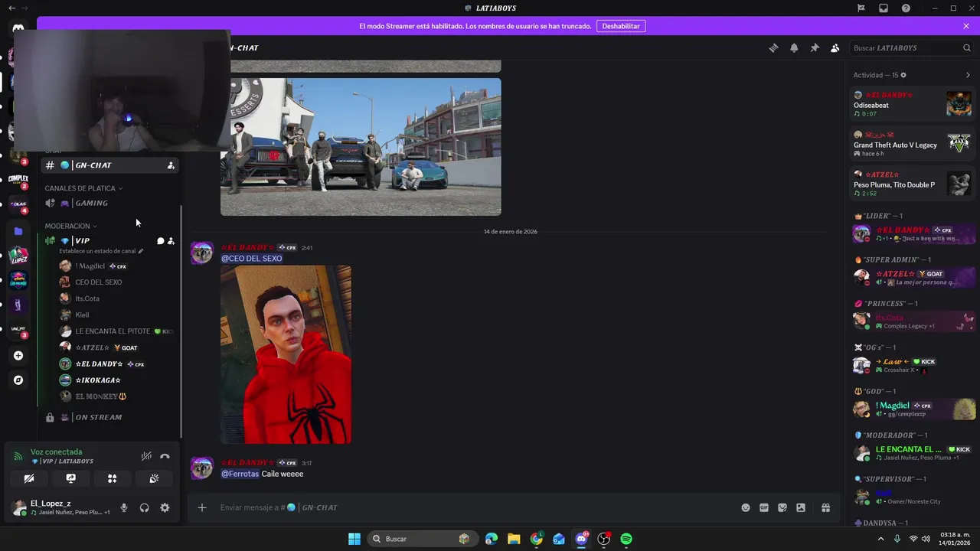
Task: Open the server folder icon in sidebar
Action: [18, 231]
